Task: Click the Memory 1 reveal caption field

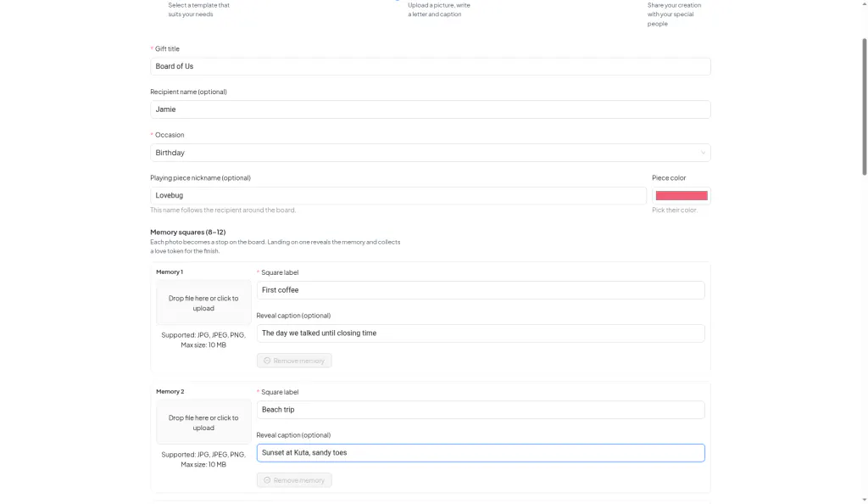Action: (481, 333)
